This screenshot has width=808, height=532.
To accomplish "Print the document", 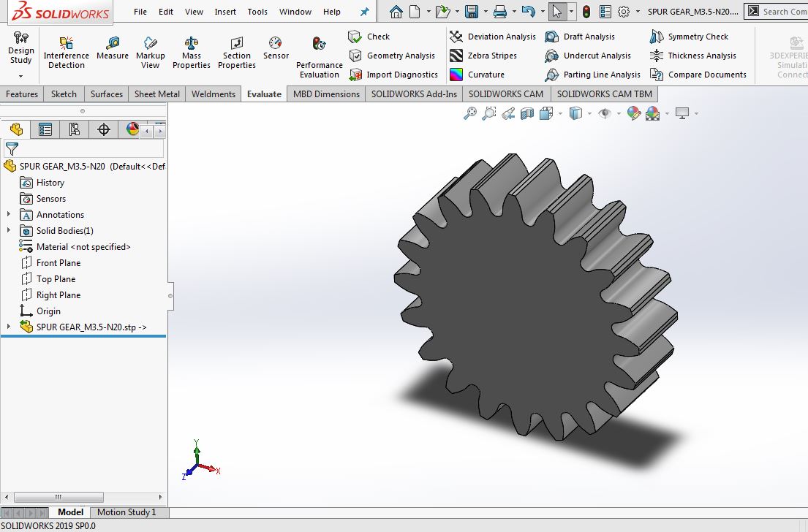I will [500, 12].
